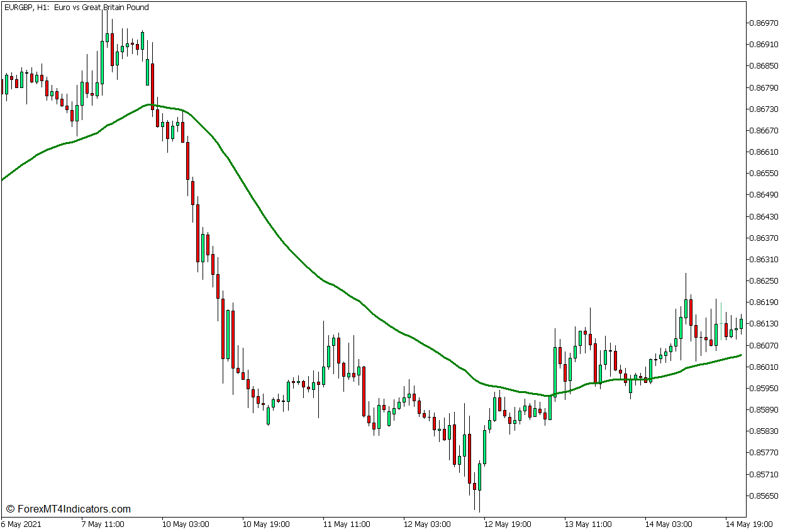Select the 13 May 11:00 time label
The width and height of the screenshot is (790, 532).
coord(587,524)
